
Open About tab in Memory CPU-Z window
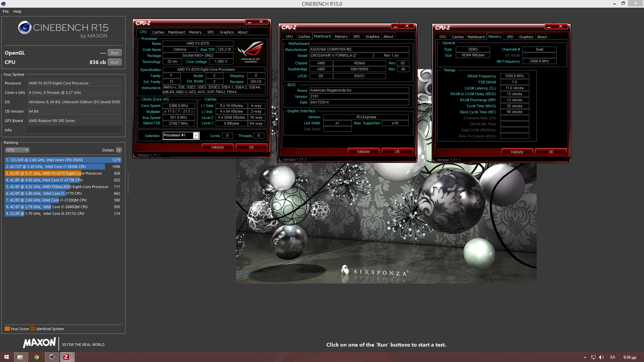(542, 37)
